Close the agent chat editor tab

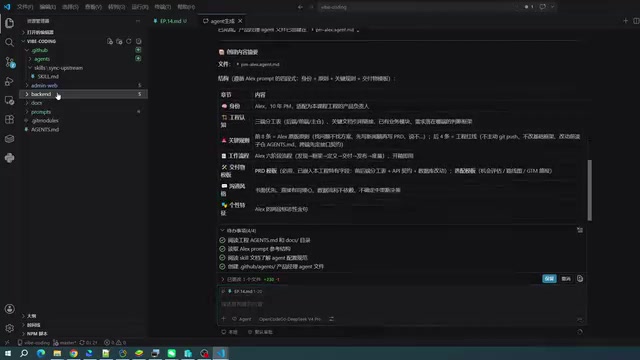click(240, 21)
